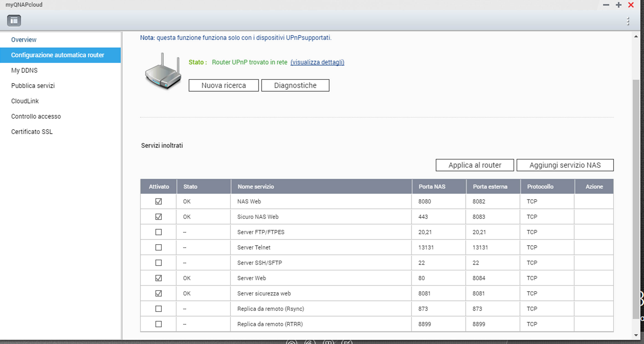Click the window minimize icon
The width and height of the screenshot is (644, 344).
tap(606, 5)
